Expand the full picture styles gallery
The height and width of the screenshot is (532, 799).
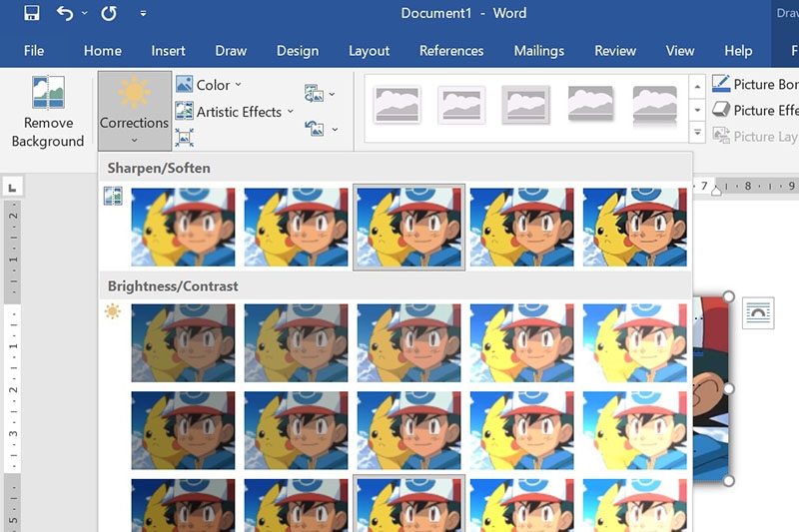(697, 133)
